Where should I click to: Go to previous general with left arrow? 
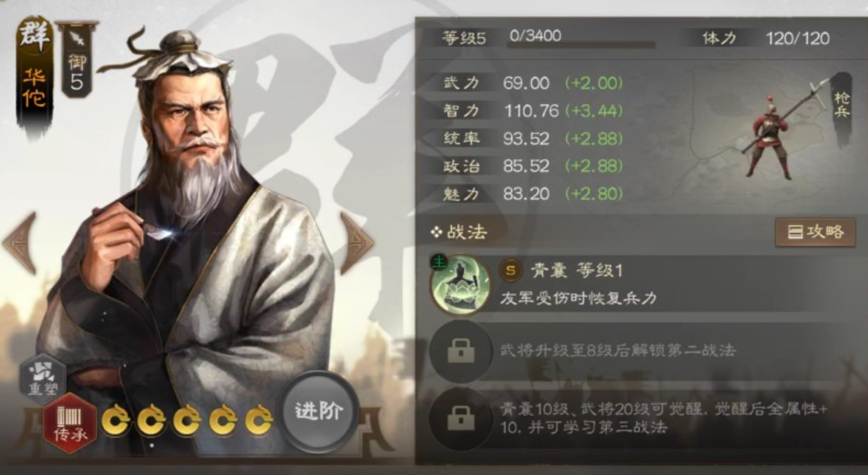[20, 243]
